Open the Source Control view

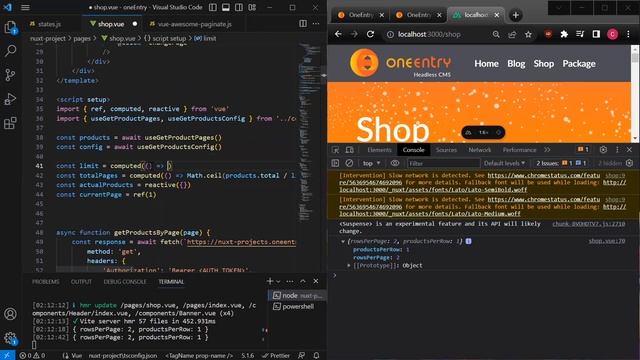(10, 75)
